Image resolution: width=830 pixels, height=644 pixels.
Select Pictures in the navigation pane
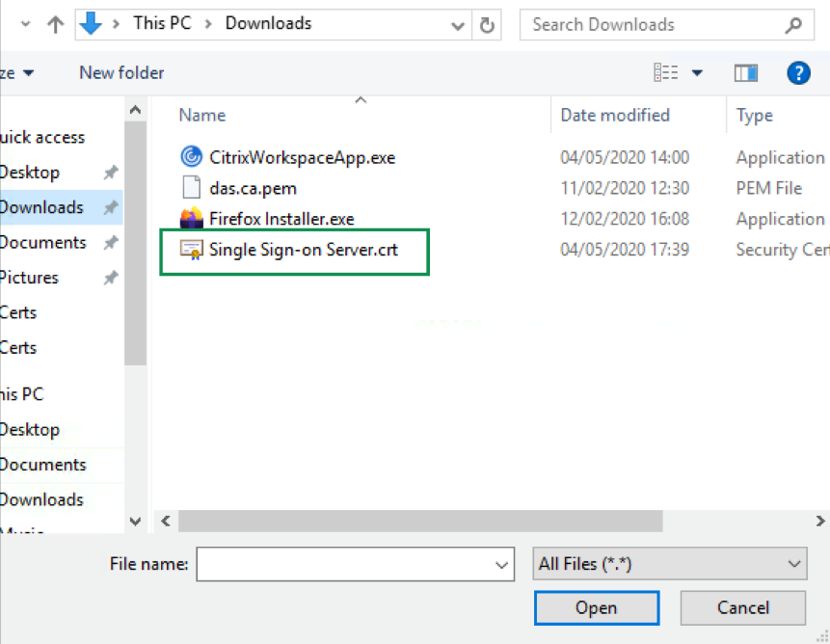coord(30,278)
